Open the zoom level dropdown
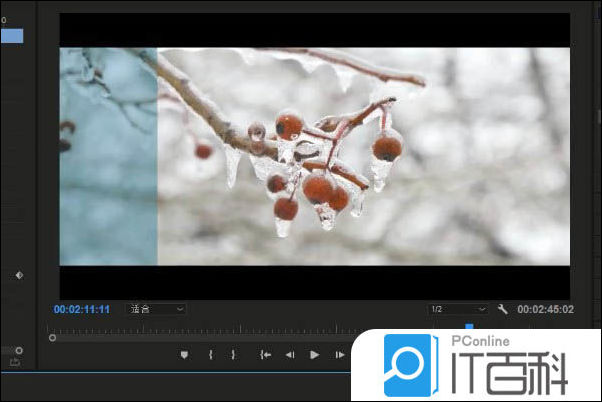 tap(156, 309)
